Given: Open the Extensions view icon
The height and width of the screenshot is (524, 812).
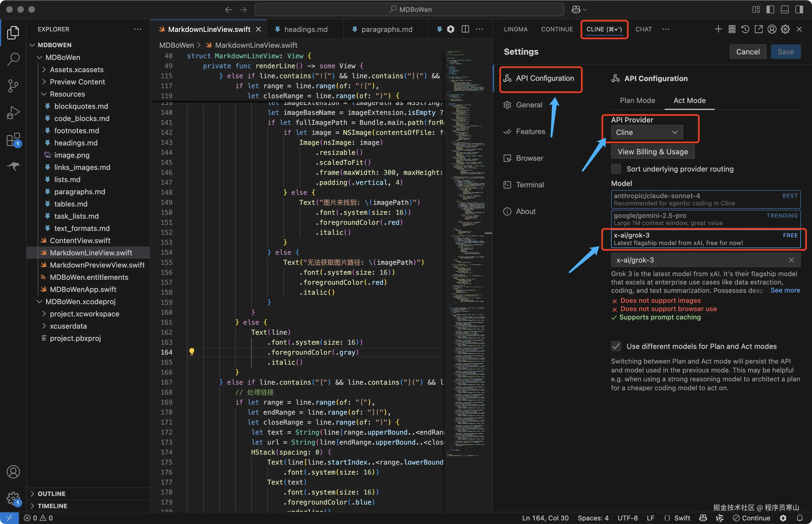Looking at the screenshot, I should pyautogui.click(x=13, y=140).
